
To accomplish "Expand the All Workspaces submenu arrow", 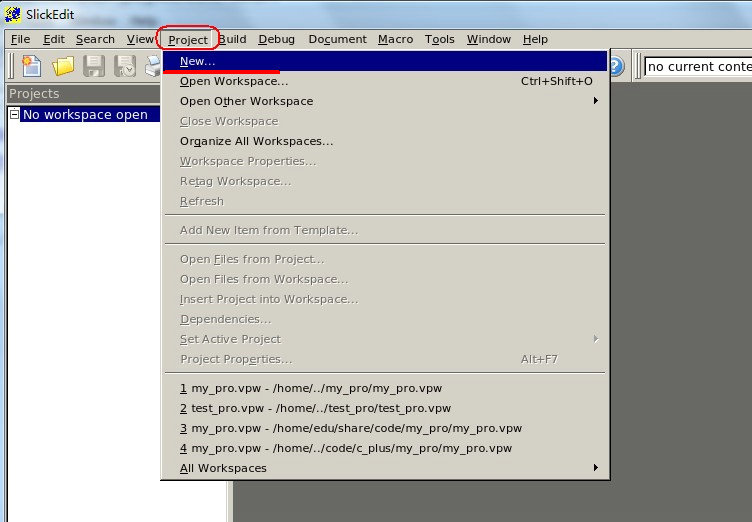I will tap(596, 468).
